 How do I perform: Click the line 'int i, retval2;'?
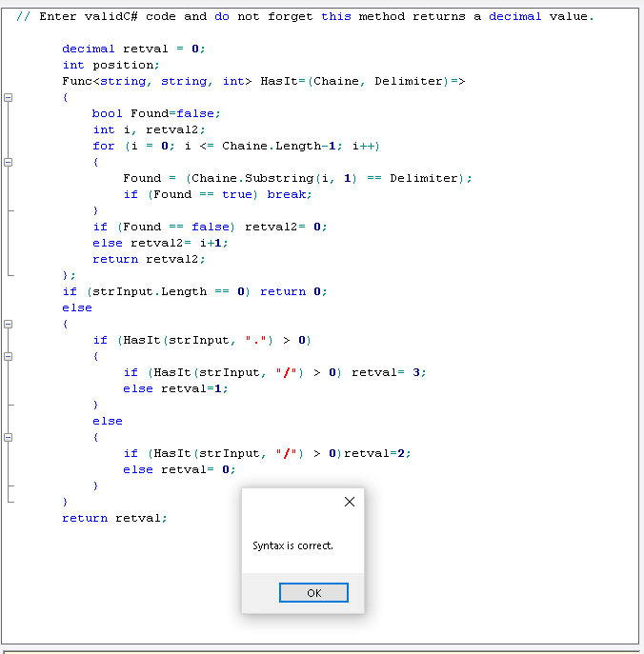point(149,129)
